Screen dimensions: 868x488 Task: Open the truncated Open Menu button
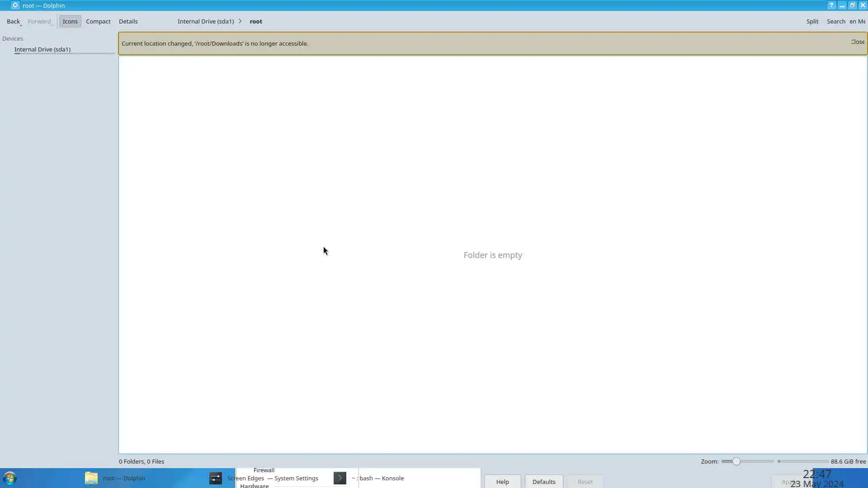pos(857,21)
